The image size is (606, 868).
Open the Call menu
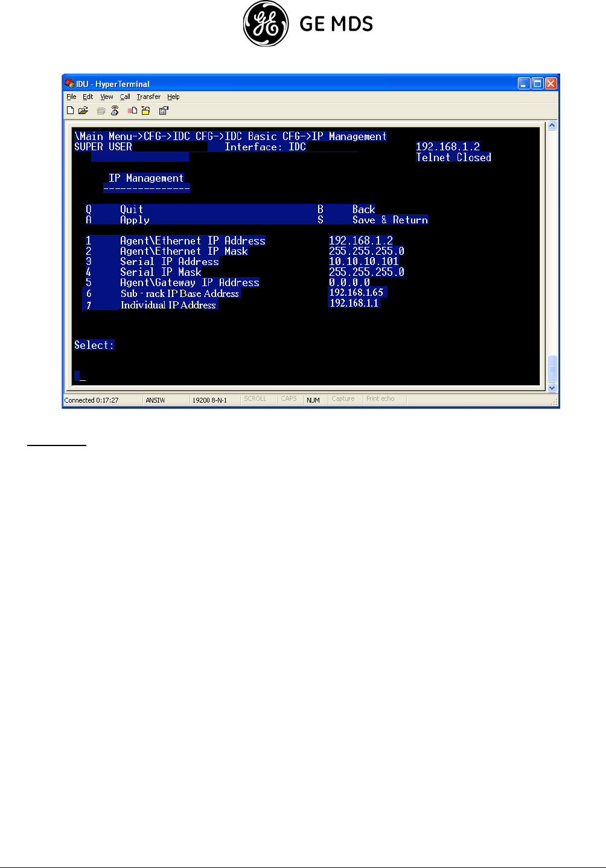125,97
